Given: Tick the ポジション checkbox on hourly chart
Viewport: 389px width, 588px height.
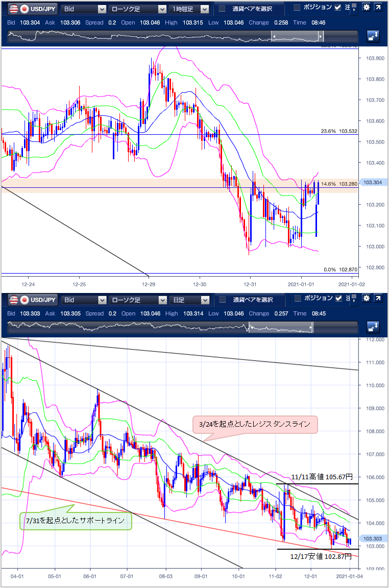Looking at the screenshot, I should click(297, 7).
